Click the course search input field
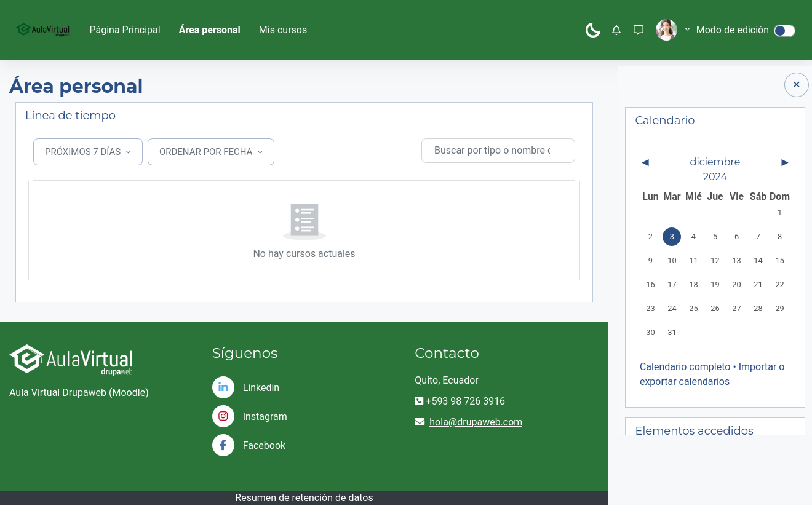Screen dimensions: 812x506 [x=498, y=151]
